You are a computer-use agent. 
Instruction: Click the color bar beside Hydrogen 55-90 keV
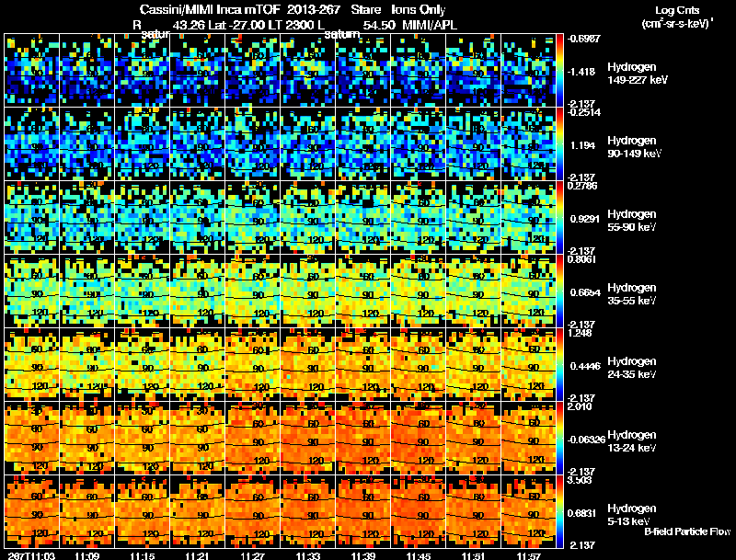click(559, 217)
